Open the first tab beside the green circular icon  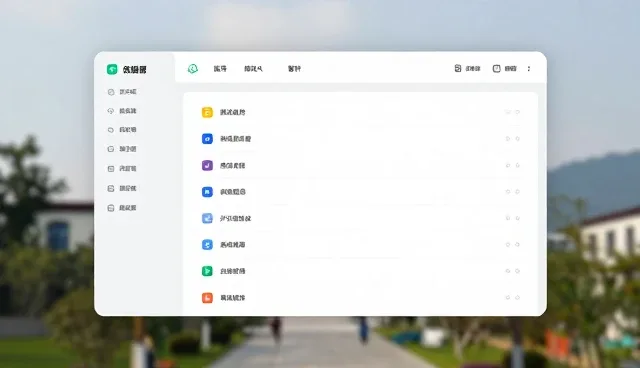click(x=220, y=69)
